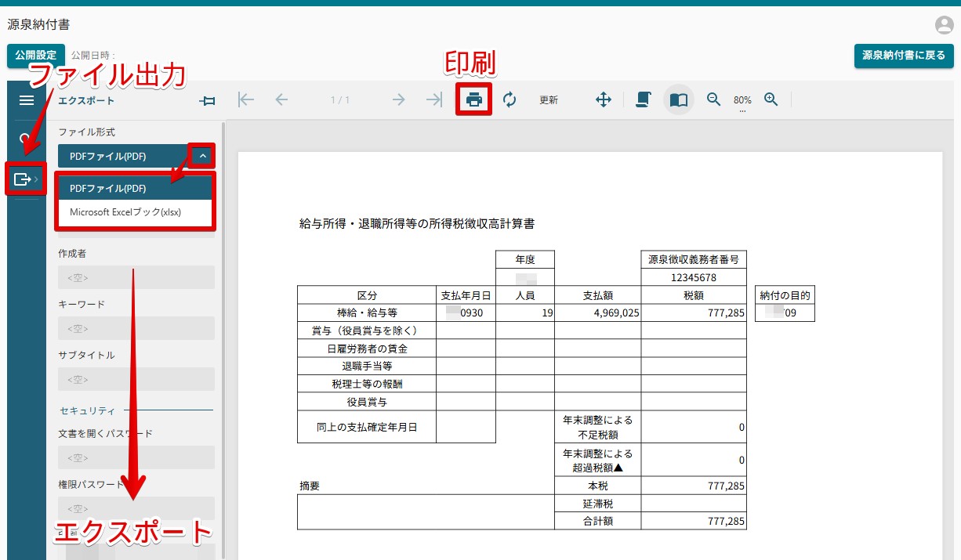Click the 俸給・給与等 row label
Image resolution: width=961 pixels, height=560 pixels.
pyautogui.click(x=367, y=313)
